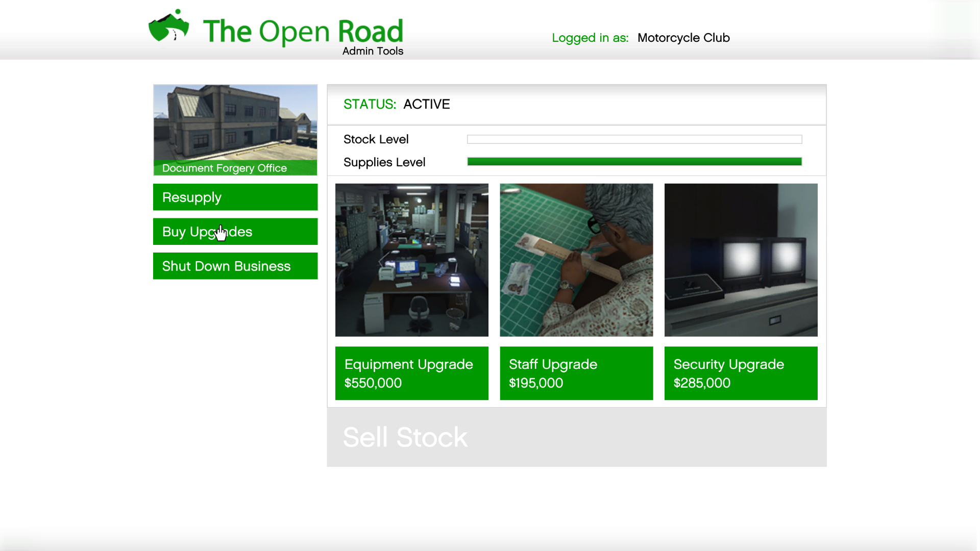The height and width of the screenshot is (551, 980).
Task: Click the empty Stock Level bar
Action: tap(634, 139)
